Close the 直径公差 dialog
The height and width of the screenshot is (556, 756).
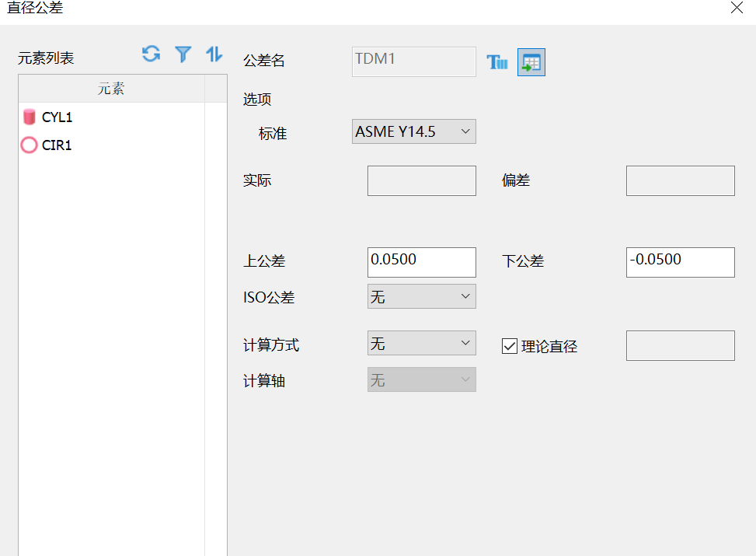[x=736, y=8]
